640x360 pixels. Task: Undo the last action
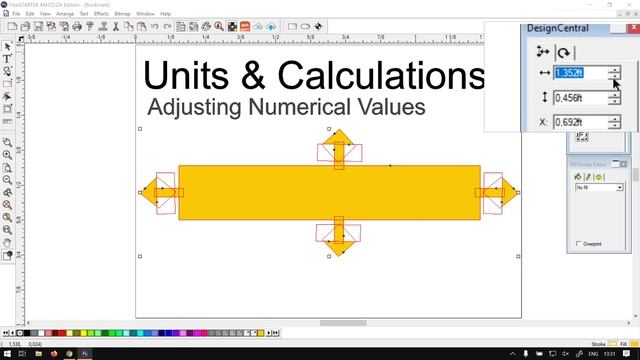pyautogui.click(x=154, y=27)
